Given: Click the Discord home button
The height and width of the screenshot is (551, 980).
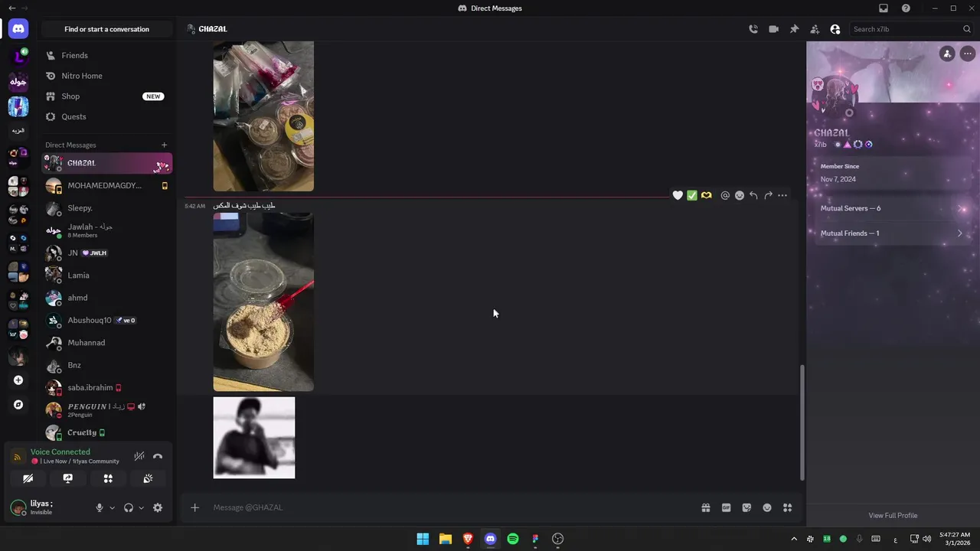Looking at the screenshot, I should point(18,29).
